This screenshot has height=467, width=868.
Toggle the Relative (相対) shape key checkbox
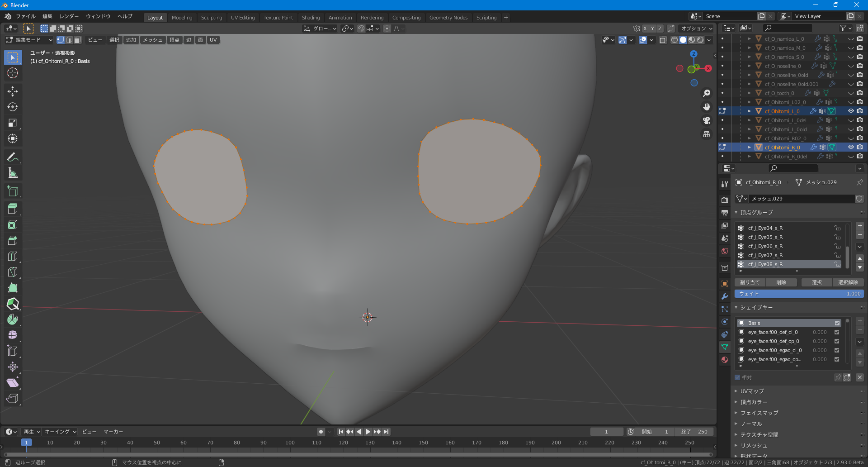tap(737, 377)
